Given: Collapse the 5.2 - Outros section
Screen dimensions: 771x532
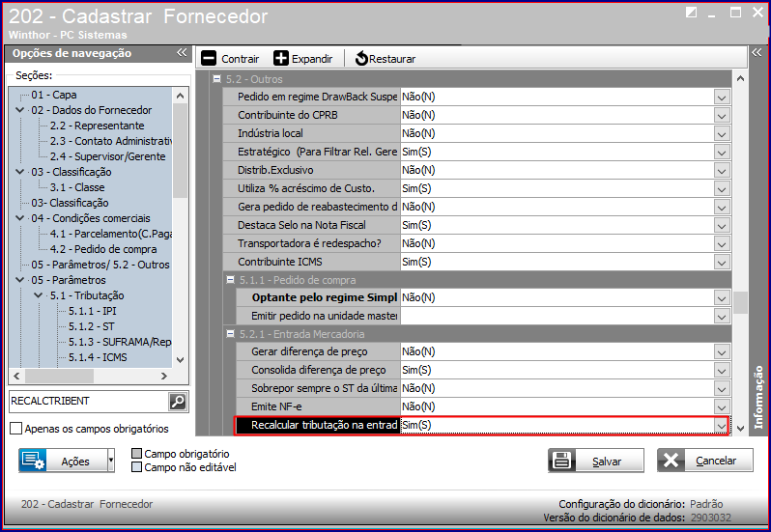Looking at the screenshot, I should pos(216,78).
